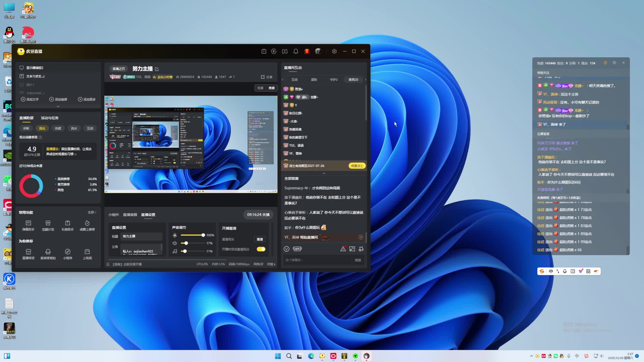This screenshot has height=362, width=644.
Task: Open the emoji picker in chat
Action: coord(286,249)
